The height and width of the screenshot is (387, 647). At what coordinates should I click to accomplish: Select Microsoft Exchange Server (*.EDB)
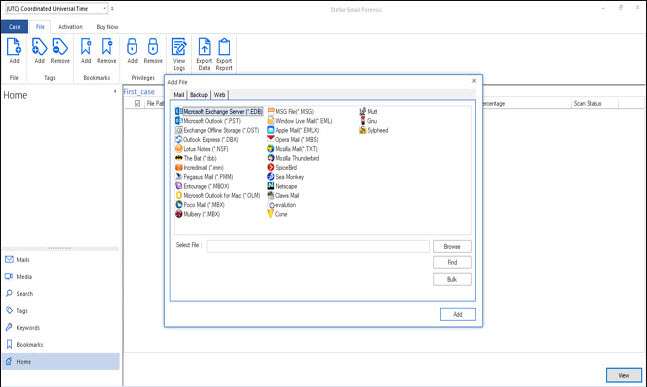(219, 111)
